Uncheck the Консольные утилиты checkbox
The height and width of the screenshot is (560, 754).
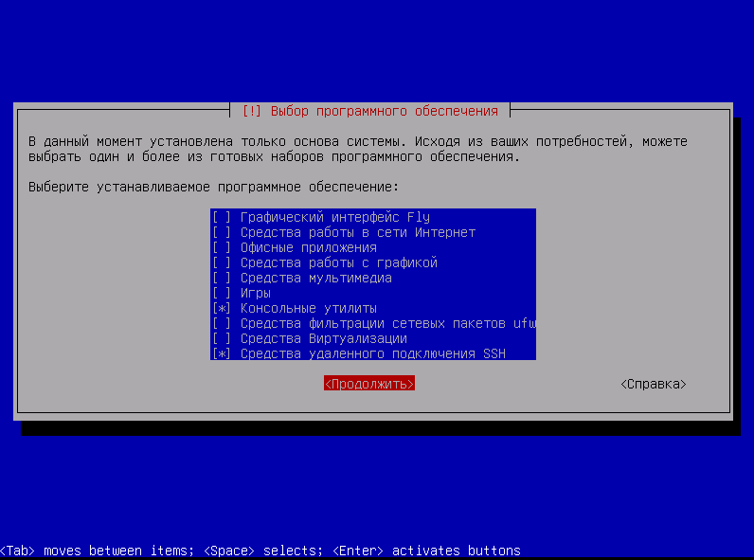pyautogui.click(x=222, y=309)
